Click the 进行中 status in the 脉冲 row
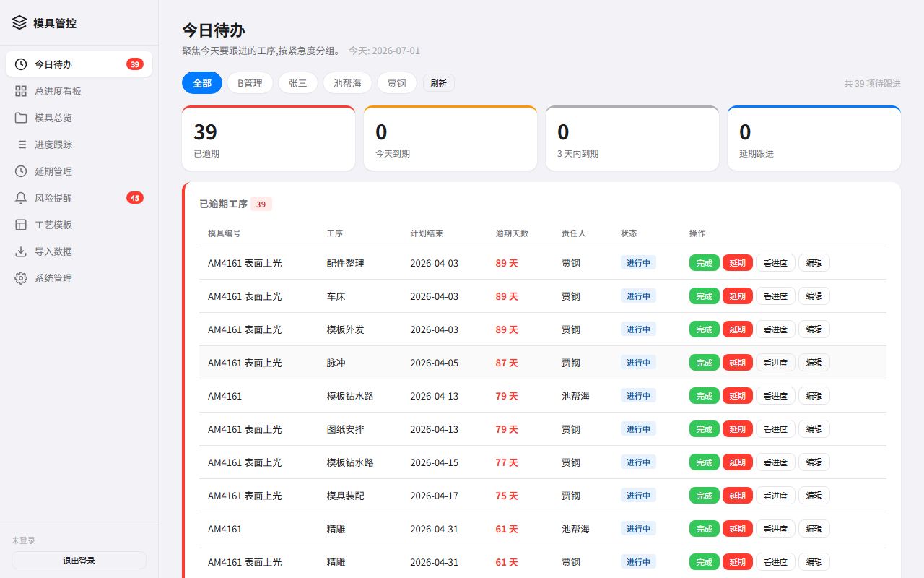 [638, 363]
